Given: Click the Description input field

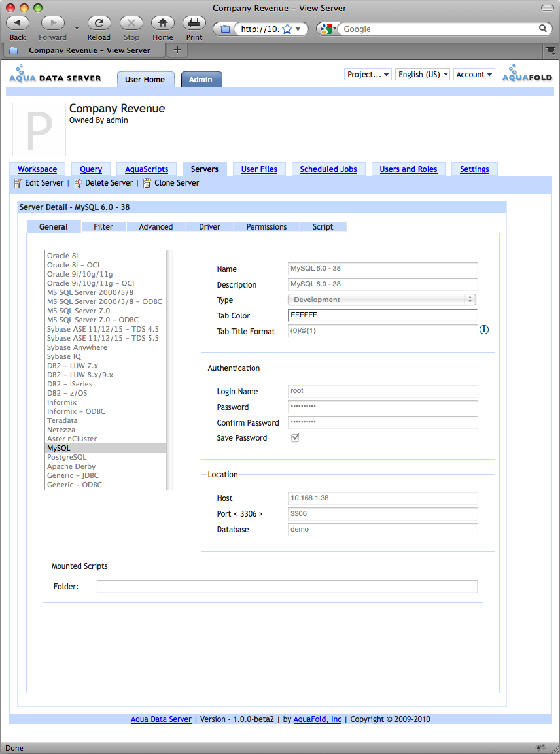Looking at the screenshot, I should [383, 284].
